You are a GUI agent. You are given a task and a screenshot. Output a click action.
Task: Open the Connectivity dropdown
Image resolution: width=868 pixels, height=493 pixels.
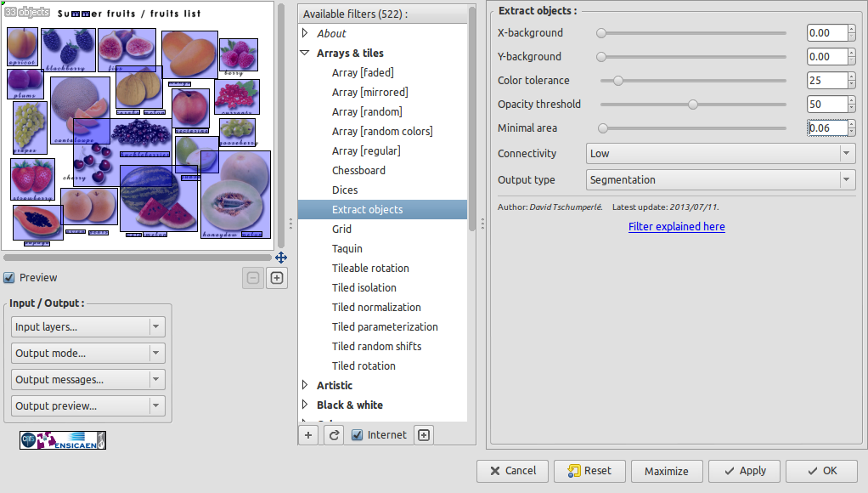(721, 154)
